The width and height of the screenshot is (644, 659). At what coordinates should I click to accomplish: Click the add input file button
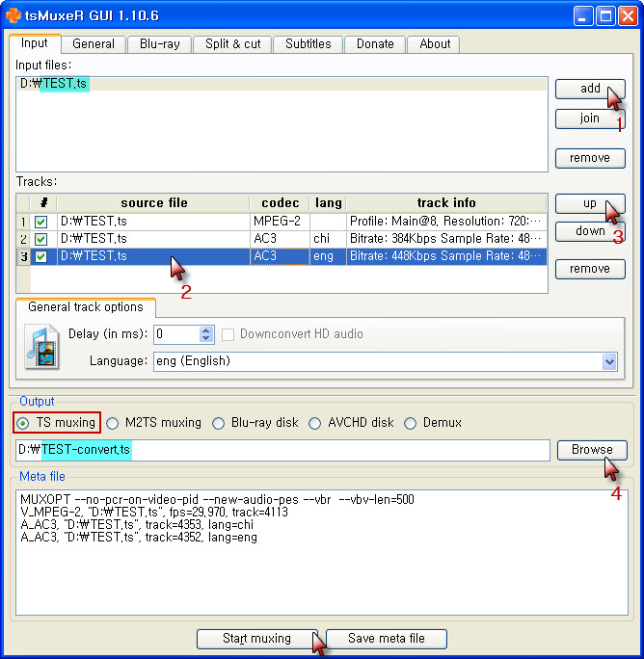590,89
